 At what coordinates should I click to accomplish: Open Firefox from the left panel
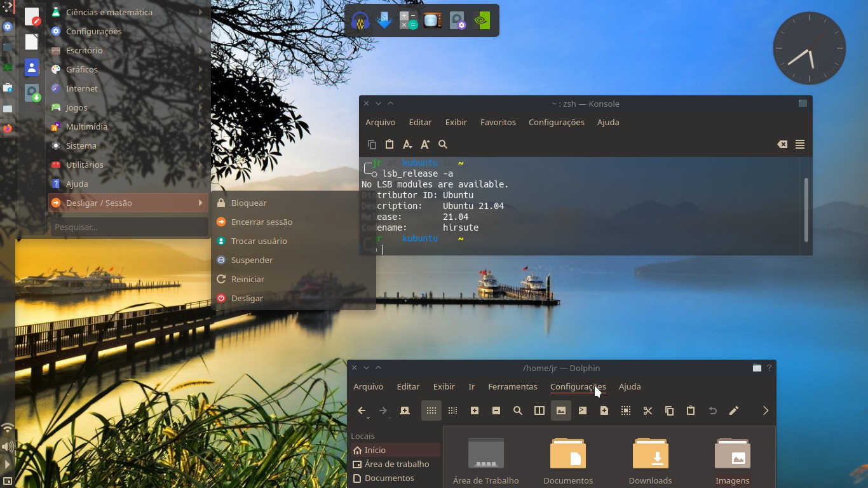pos(8,128)
